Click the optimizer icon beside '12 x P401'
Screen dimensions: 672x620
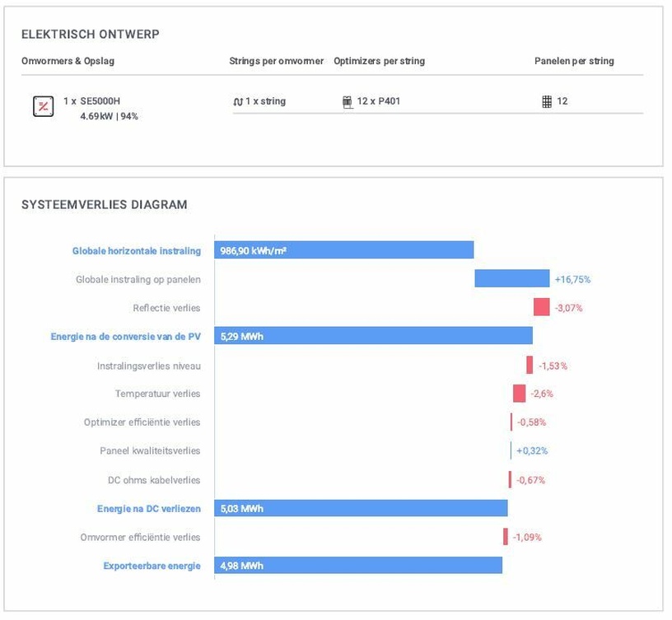pos(347,102)
